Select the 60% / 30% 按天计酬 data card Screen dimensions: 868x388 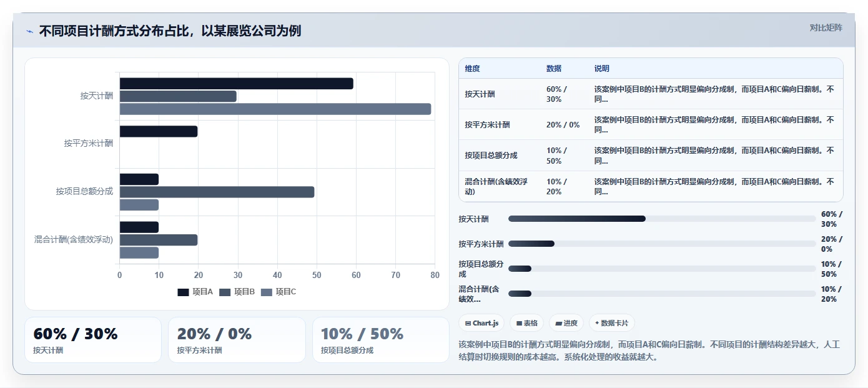[x=93, y=340]
